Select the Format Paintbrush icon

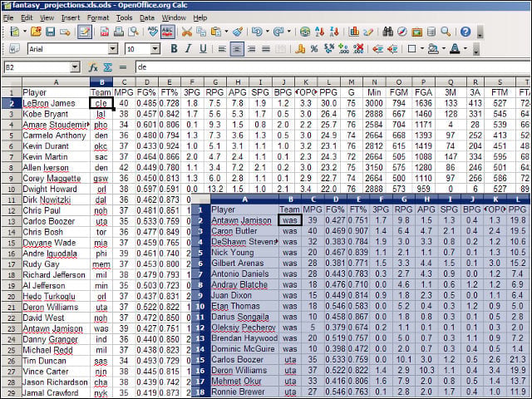pyautogui.click(x=238, y=32)
